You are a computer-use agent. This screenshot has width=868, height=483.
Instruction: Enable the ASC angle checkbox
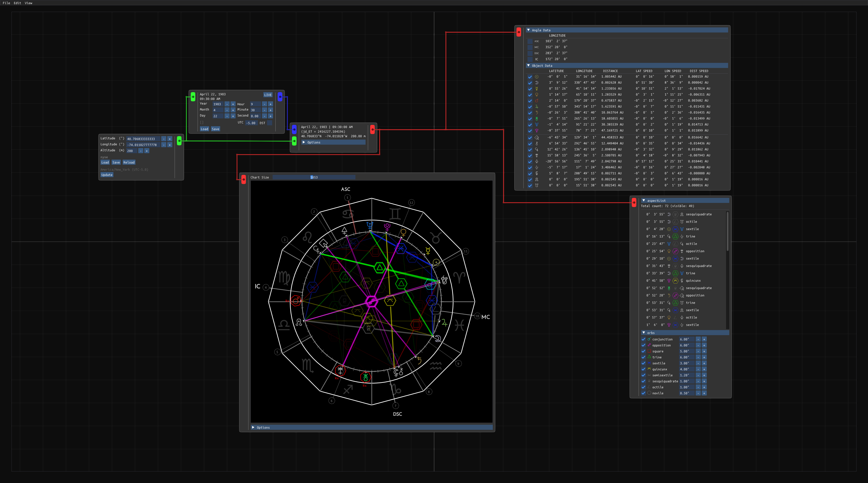pos(530,41)
